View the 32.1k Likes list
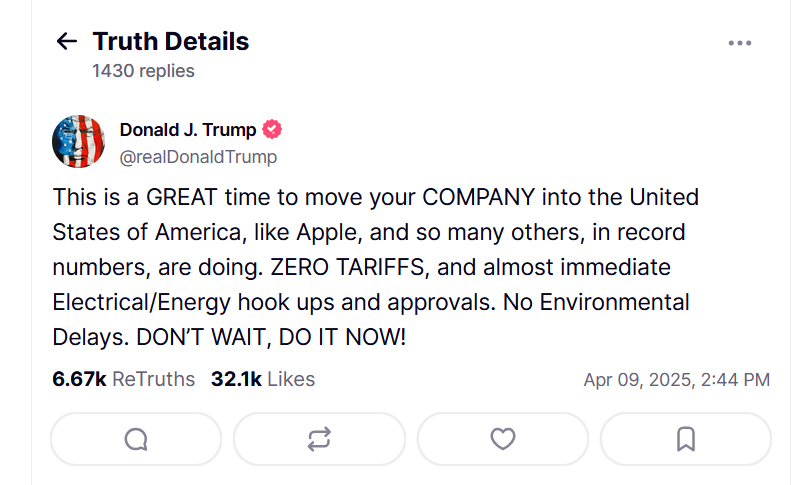Screen dimensions: 794x485 [263, 379]
